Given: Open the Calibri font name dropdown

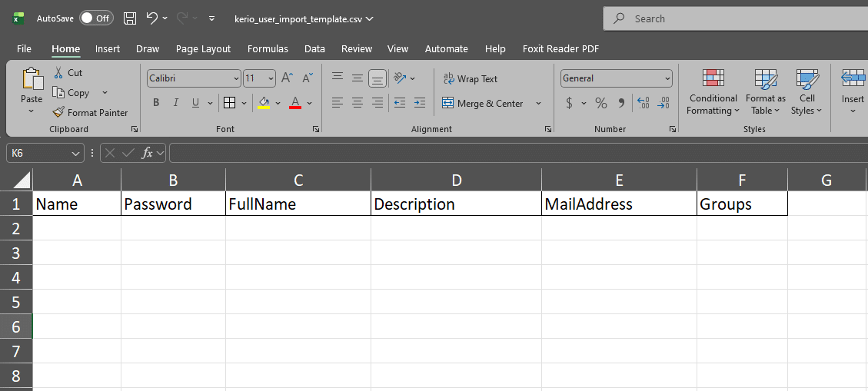Looking at the screenshot, I should click(x=236, y=78).
